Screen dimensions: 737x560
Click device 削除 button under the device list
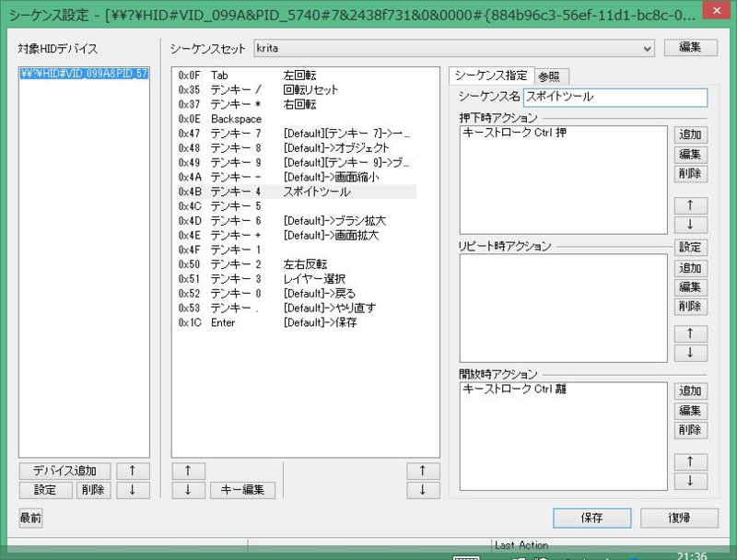coord(93,490)
